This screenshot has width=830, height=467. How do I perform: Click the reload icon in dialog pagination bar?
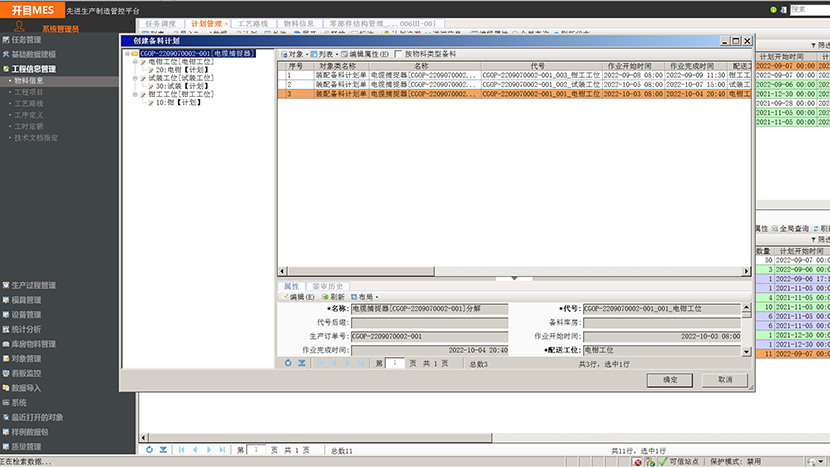(289, 363)
